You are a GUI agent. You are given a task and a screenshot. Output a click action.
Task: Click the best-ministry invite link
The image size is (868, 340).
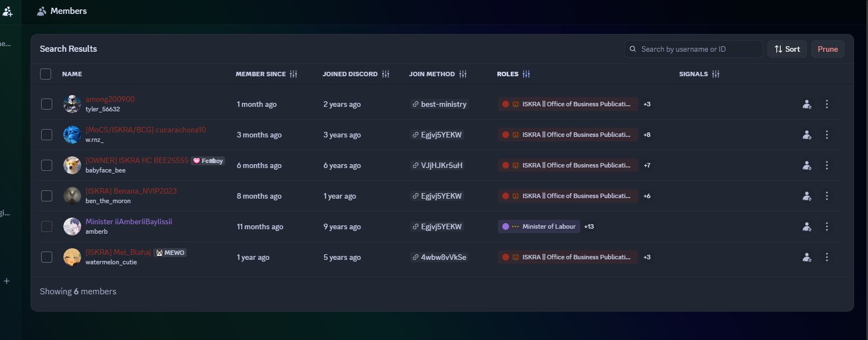440,104
